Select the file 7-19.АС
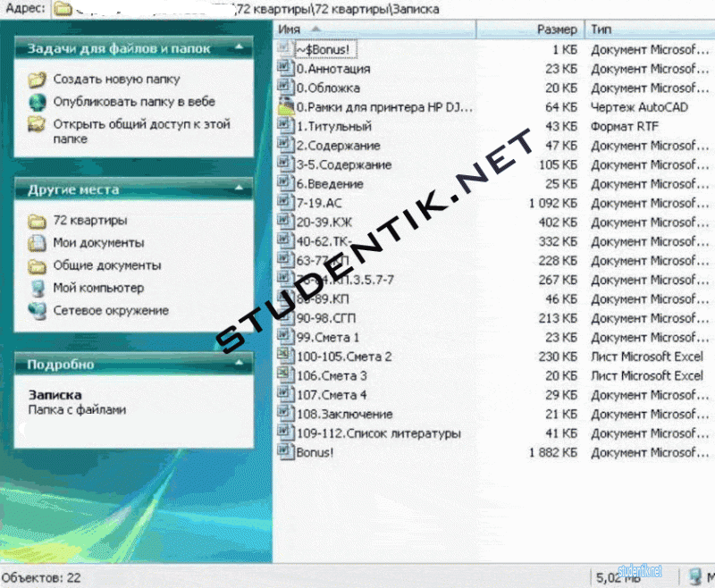 point(319,203)
